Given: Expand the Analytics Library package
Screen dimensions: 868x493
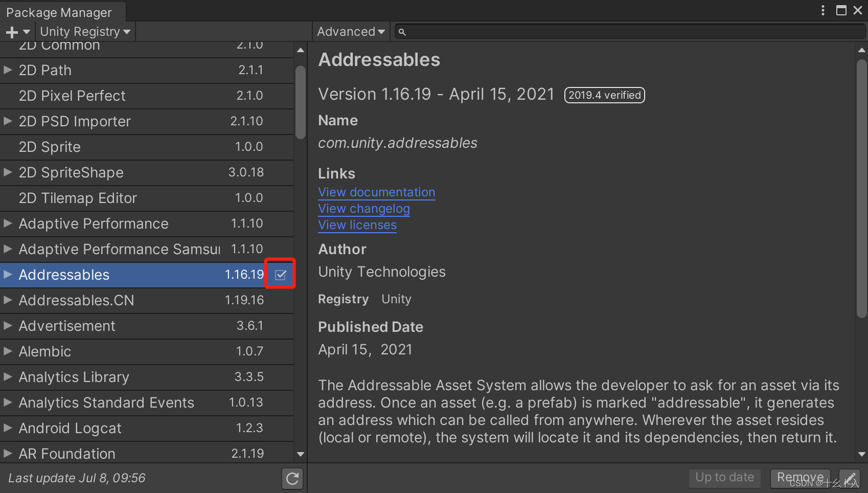Looking at the screenshot, I should point(8,376).
